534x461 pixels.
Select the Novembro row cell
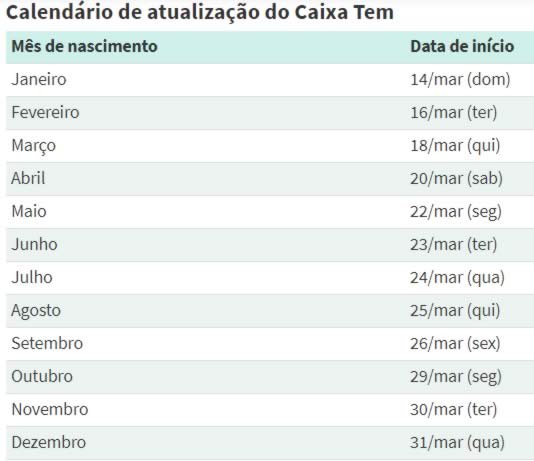coord(50,409)
